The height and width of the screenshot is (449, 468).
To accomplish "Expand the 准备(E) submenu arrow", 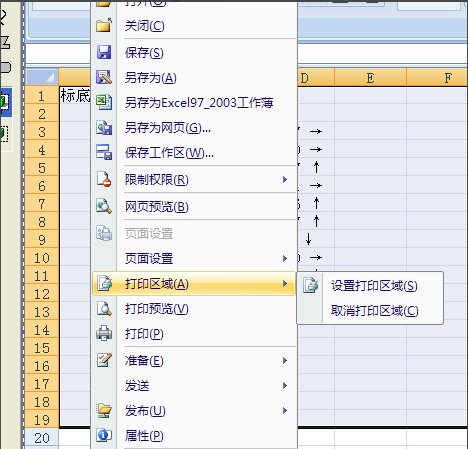I will (285, 360).
